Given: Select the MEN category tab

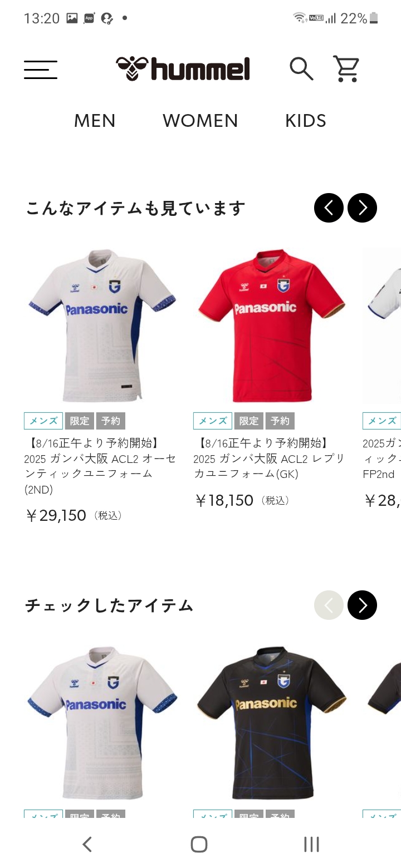Looking at the screenshot, I should click(x=95, y=121).
